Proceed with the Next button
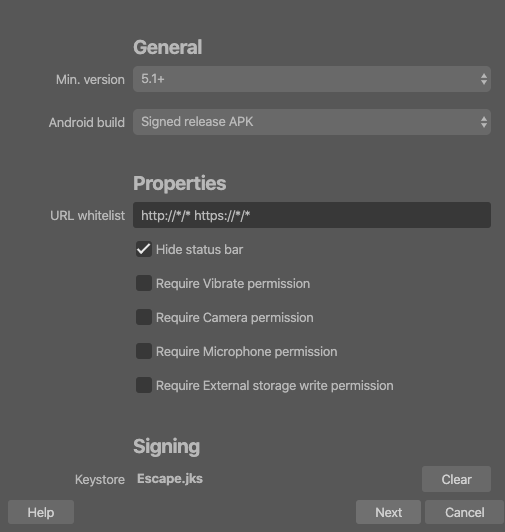 tap(388, 512)
